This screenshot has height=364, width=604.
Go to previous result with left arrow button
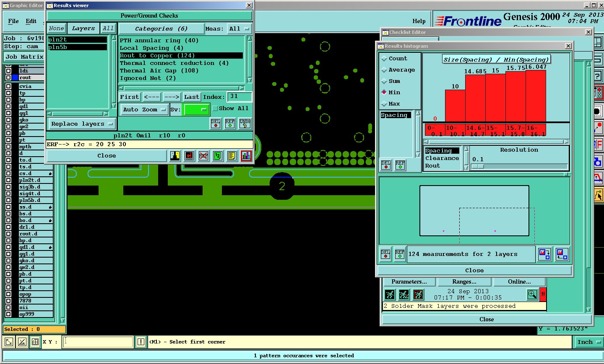[x=151, y=97]
